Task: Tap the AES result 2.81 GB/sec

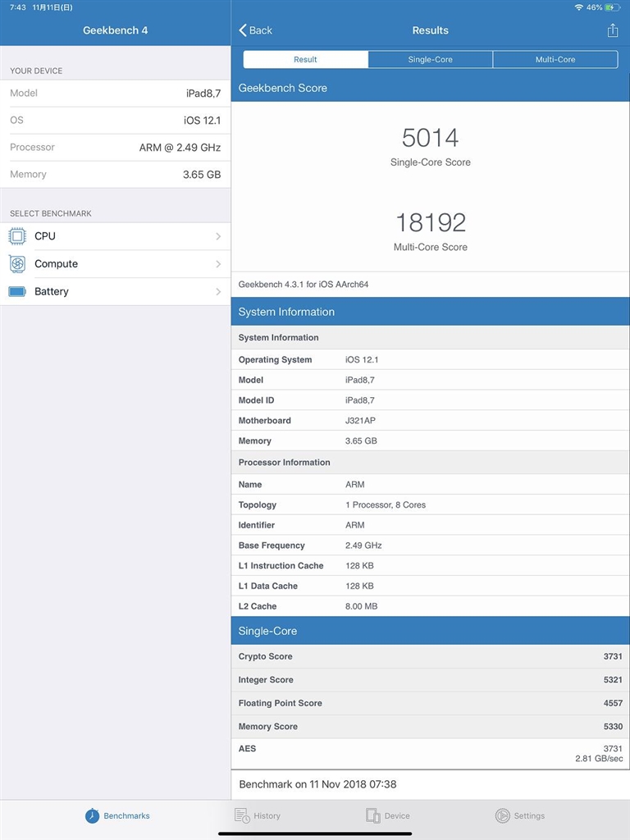Action: pos(599,759)
